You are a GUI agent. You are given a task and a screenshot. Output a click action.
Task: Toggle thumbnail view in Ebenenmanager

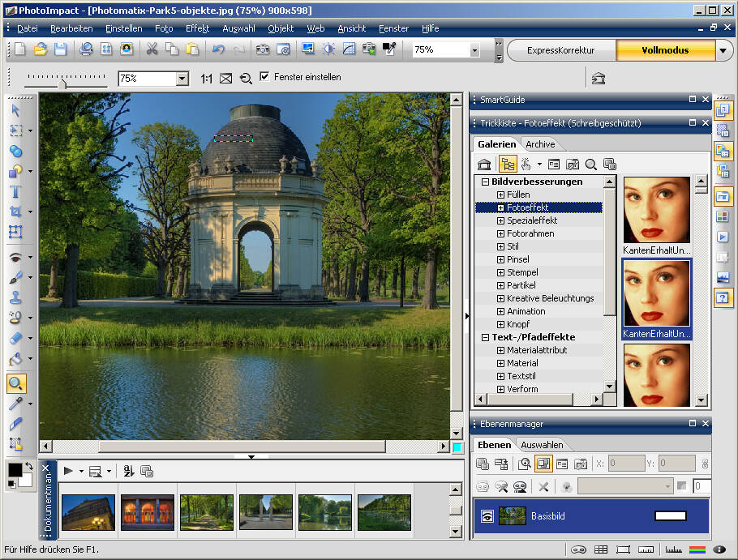(x=543, y=464)
